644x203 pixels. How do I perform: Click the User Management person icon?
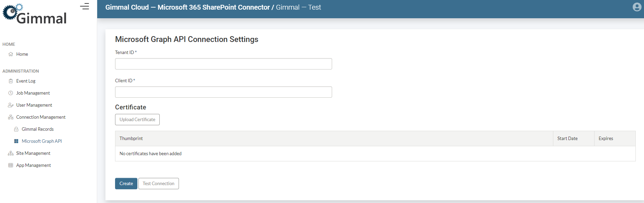(11, 105)
